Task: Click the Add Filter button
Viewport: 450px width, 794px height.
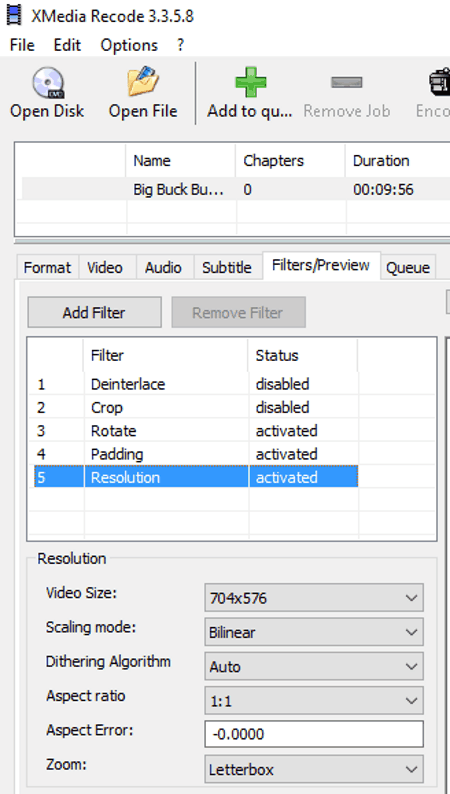Action: point(94,312)
